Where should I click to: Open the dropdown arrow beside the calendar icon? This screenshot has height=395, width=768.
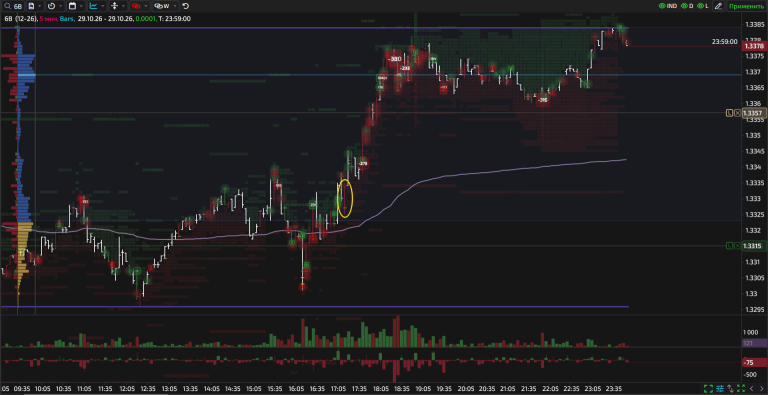(x=81, y=6)
